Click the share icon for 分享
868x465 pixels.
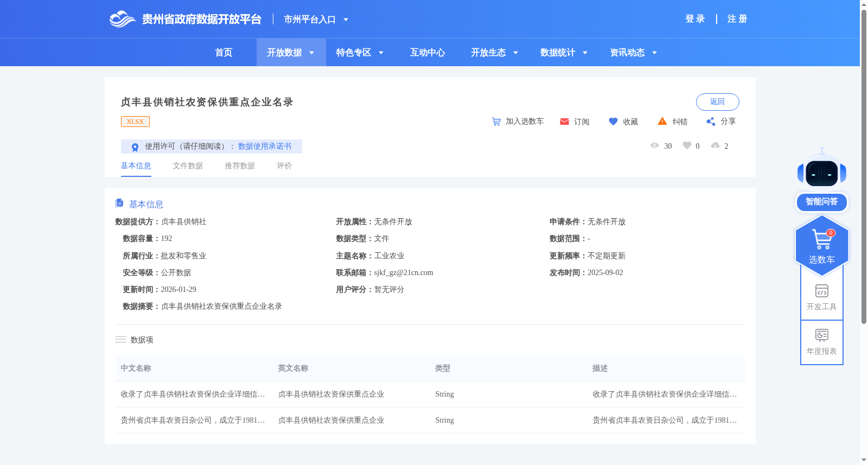pos(711,122)
